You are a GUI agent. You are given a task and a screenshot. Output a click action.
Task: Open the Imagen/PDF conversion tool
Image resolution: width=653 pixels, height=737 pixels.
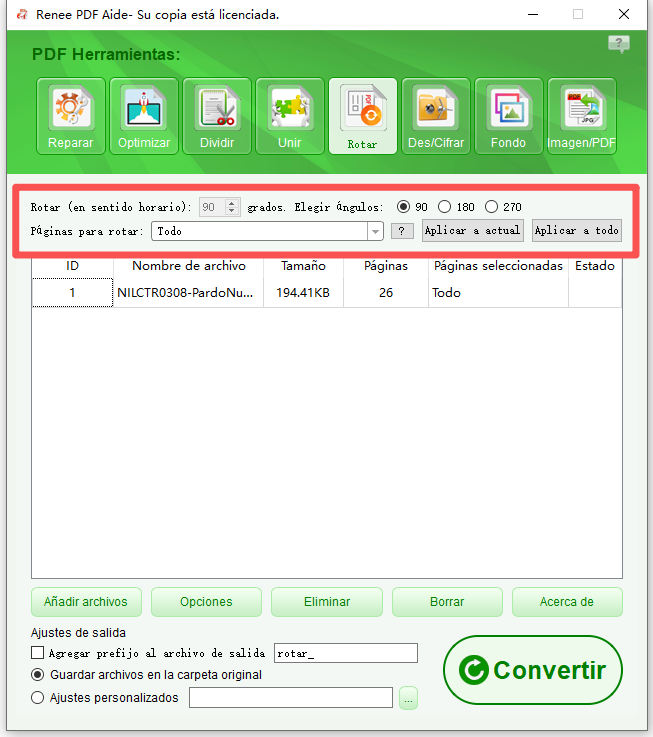pyautogui.click(x=582, y=116)
